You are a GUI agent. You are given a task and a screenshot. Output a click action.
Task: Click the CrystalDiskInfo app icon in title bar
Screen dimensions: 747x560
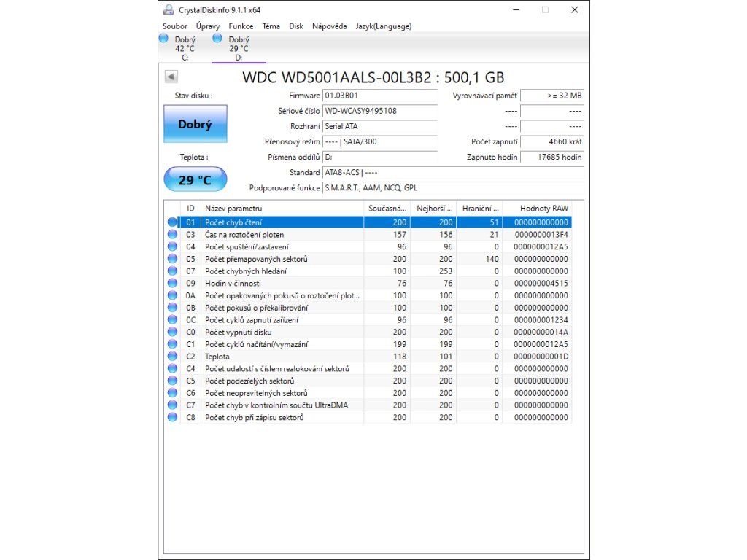point(169,10)
